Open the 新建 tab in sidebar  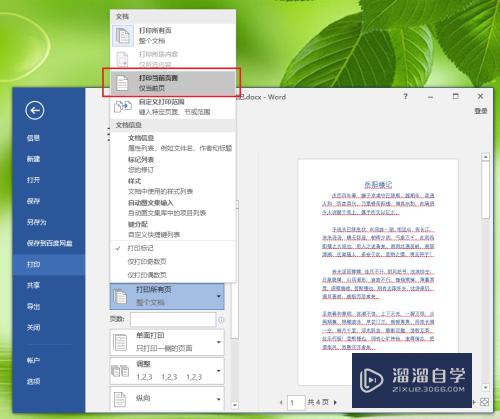33,159
